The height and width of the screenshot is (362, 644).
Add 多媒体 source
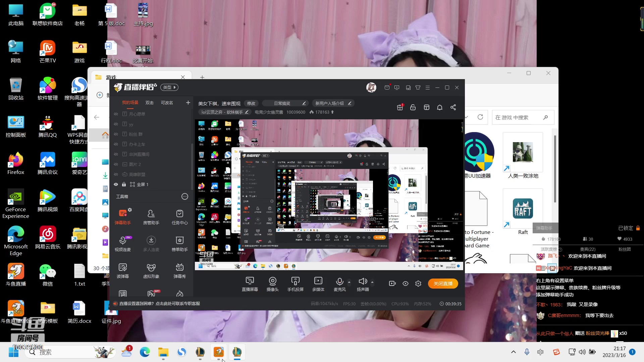(x=318, y=284)
